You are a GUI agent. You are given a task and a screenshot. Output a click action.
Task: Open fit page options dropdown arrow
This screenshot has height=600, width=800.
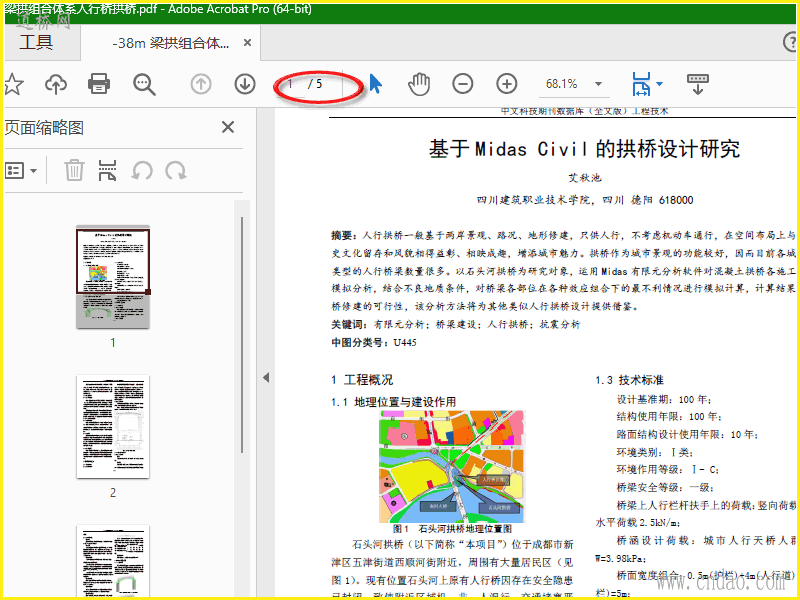659,84
